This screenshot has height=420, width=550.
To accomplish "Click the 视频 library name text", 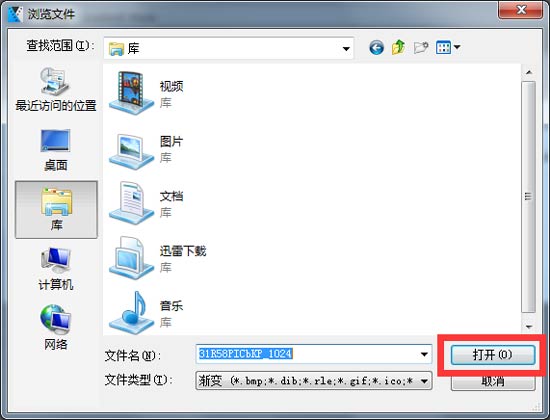I will tap(172, 86).
